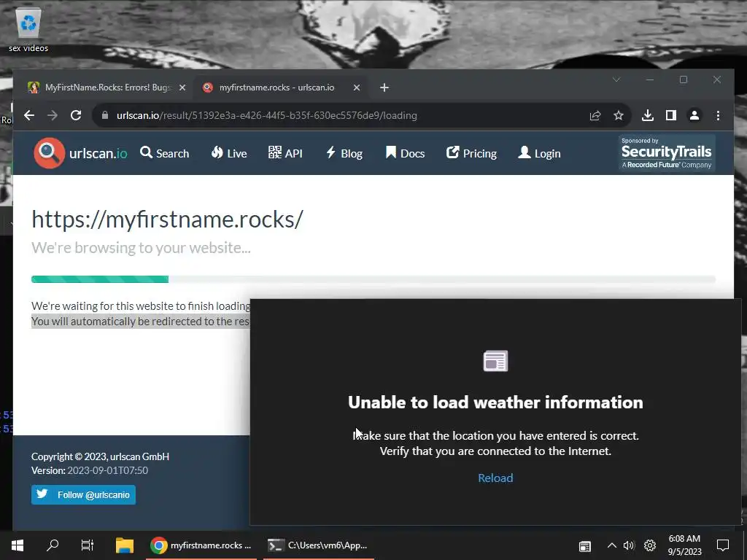
Task: Select the https://myfirstname.rocks/ heading text
Action: 167,219
